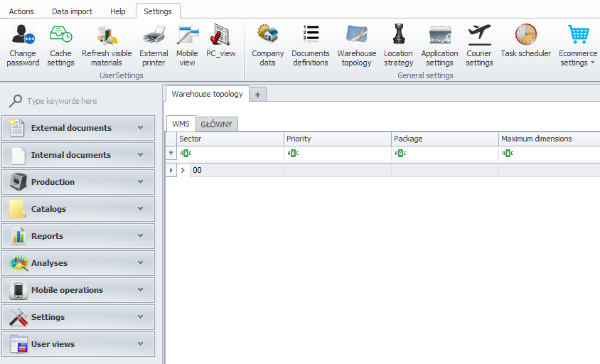Viewport: 600px width, 364px height.
Task: Click the Analyses sidebar icon
Action: (x=18, y=263)
